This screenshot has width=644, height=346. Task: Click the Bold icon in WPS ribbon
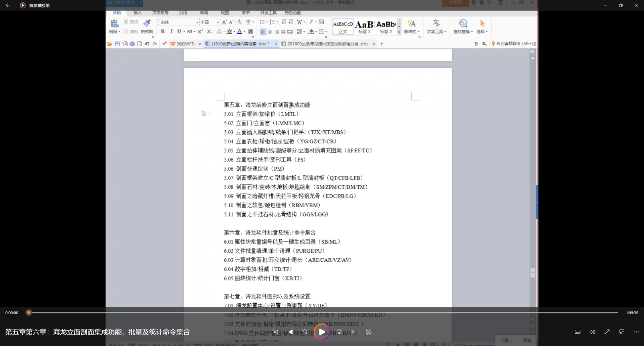[163, 31]
